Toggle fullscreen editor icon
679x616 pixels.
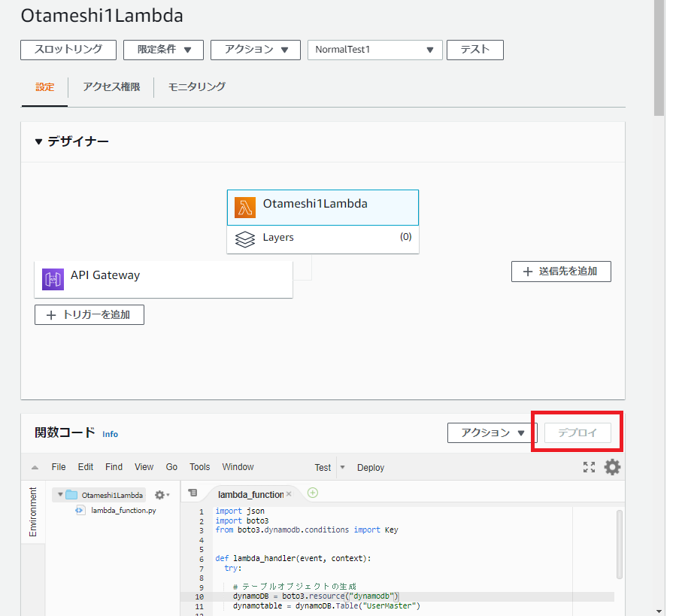click(x=589, y=467)
